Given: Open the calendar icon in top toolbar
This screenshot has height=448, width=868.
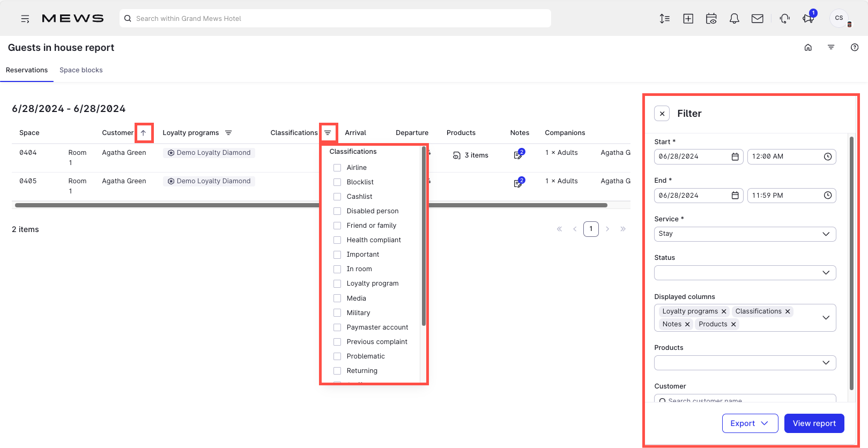Looking at the screenshot, I should tap(711, 19).
